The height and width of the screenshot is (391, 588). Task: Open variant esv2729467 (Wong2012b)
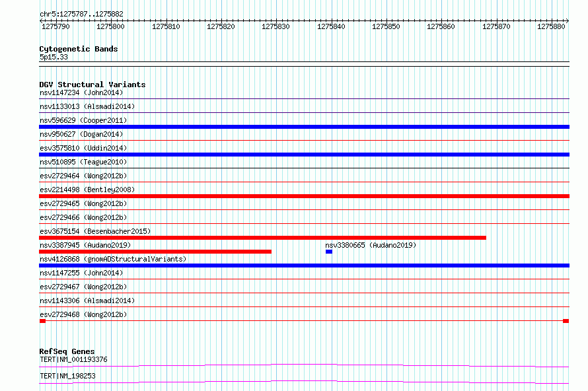tap(83, 287)
